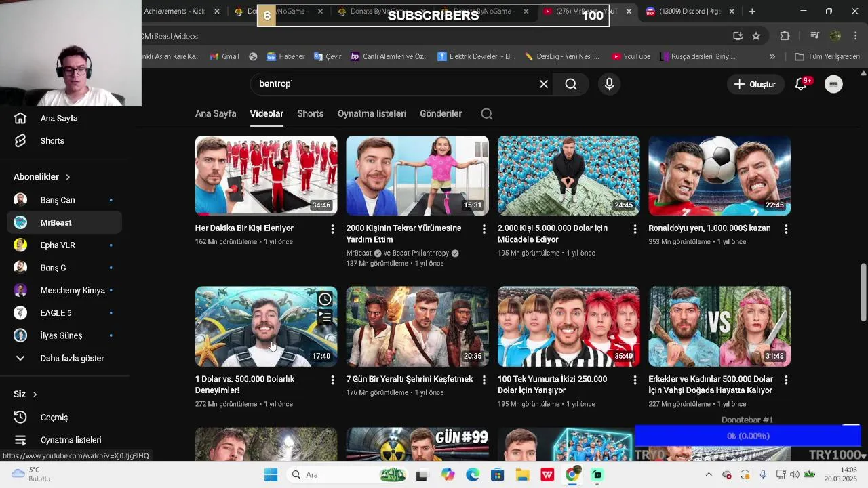This screenshot has width=868, height=488.
Task: Open Tüm Yer İşaretleri folder
Action: click(x=827, y=56)
